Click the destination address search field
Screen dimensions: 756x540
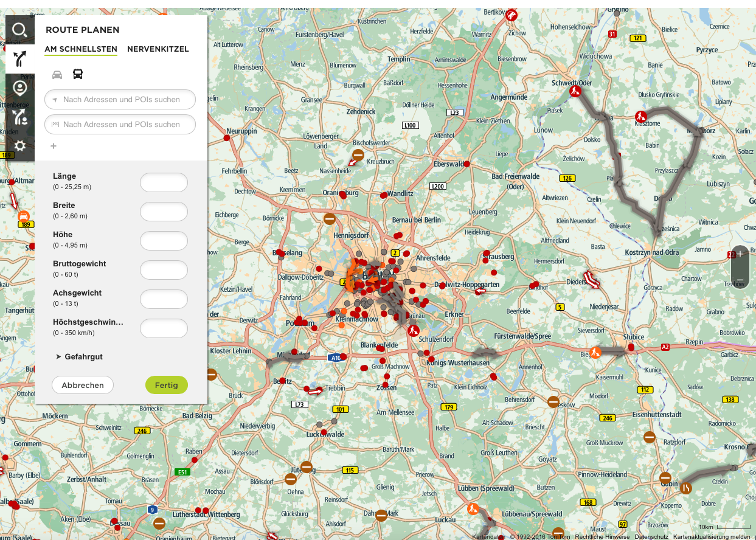tap(120, 124)
